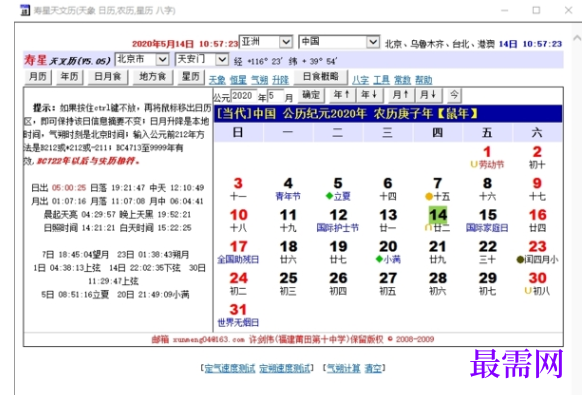582x395 pixels.
Task: Select May 23 闰四月小 in calendar
Action: point(537,252)
